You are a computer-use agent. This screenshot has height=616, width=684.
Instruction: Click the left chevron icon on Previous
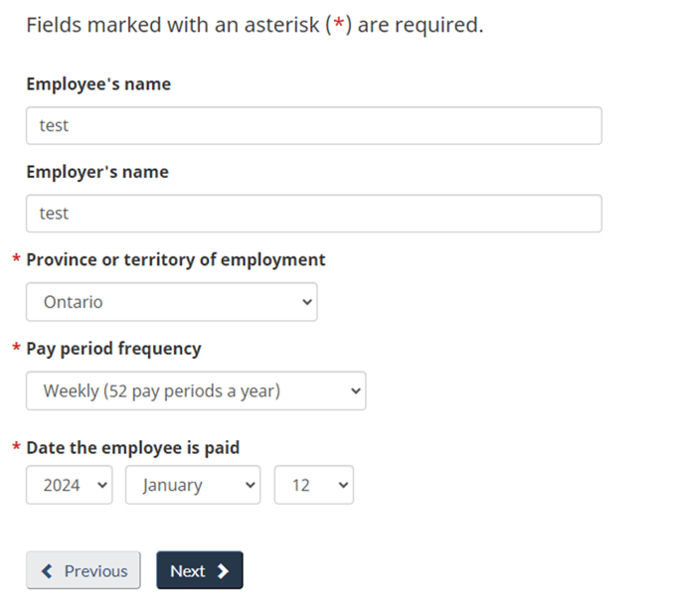pos(47,571)
